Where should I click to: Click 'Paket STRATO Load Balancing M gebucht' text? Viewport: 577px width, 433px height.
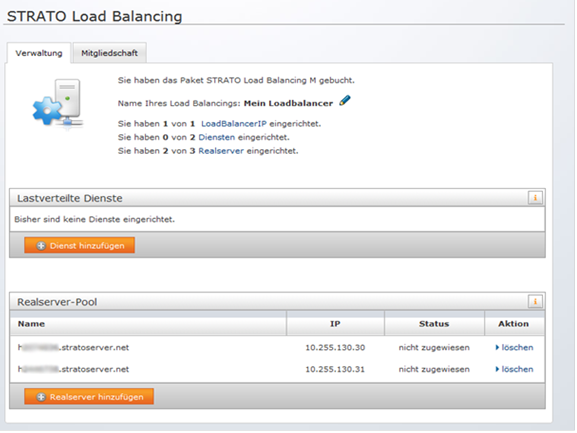coord(267,80)
